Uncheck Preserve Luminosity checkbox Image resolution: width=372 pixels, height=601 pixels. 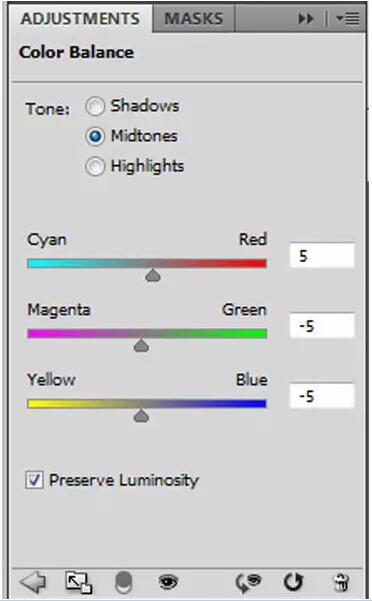[34, 480]
